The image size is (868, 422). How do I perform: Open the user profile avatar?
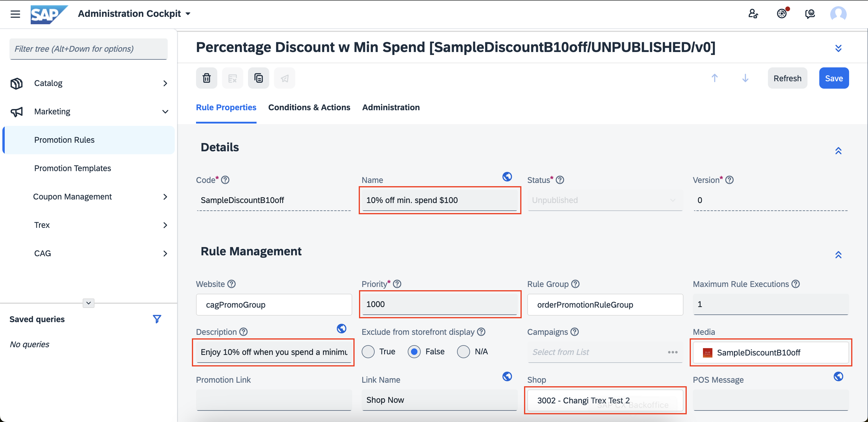point(838,14)
